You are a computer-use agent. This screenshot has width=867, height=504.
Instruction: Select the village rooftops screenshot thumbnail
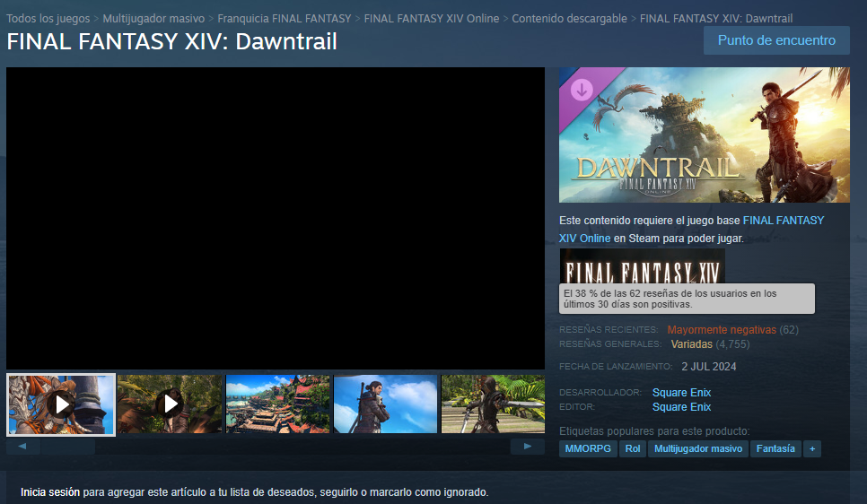pos(277,404)
